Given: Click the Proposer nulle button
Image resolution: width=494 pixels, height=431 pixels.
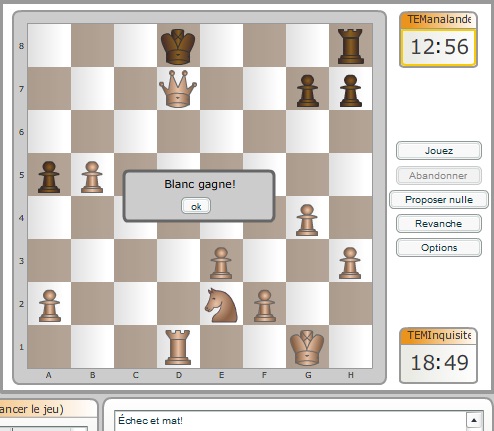Looking at the screenshot, I should (x=439, y=200).
